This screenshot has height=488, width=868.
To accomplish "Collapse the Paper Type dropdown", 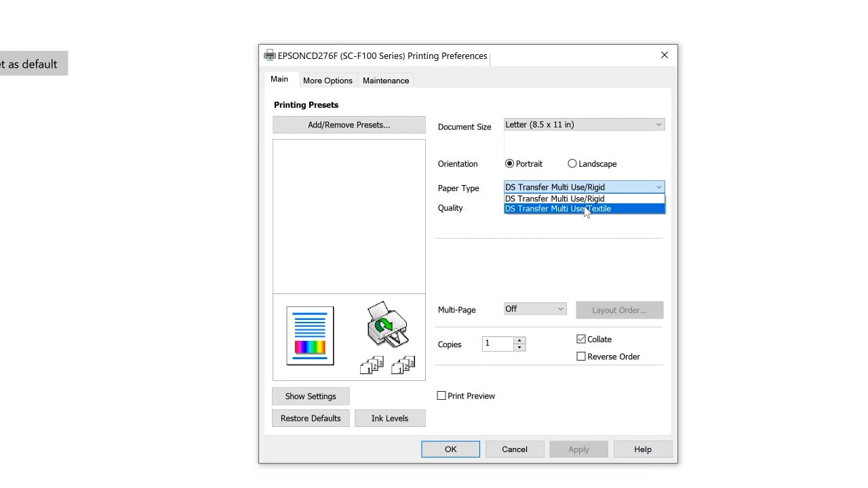I will tap(584, 187).
